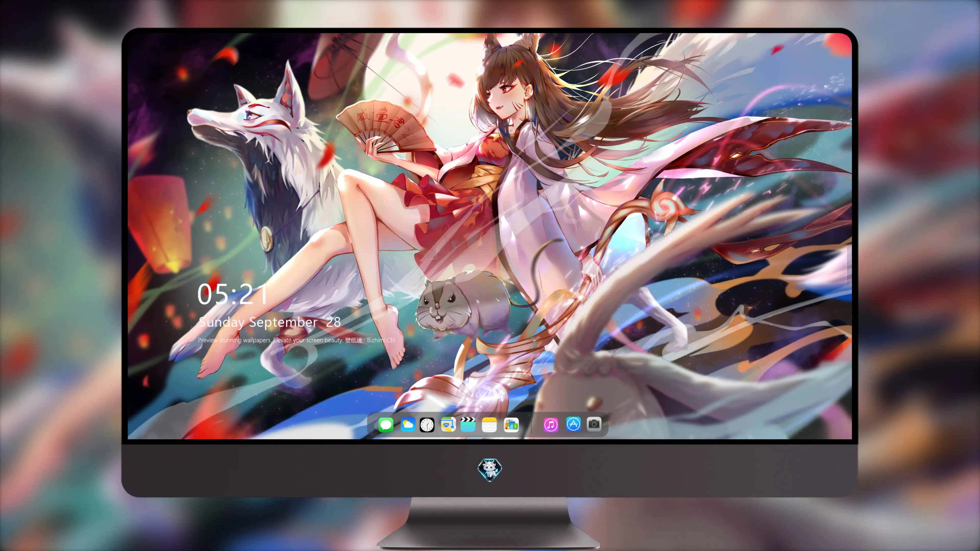Screen dimensions: 980x551
Task: Launch the Videos clapperboard app
Action: point(468,424)
